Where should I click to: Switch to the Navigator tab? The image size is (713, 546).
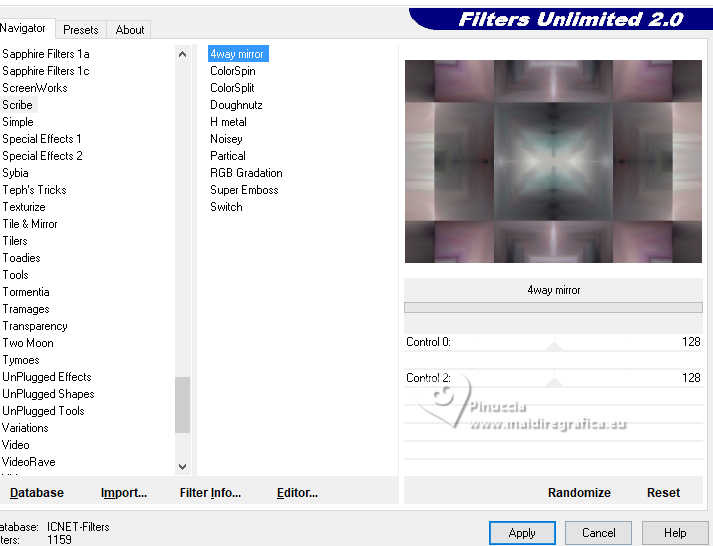24,28
